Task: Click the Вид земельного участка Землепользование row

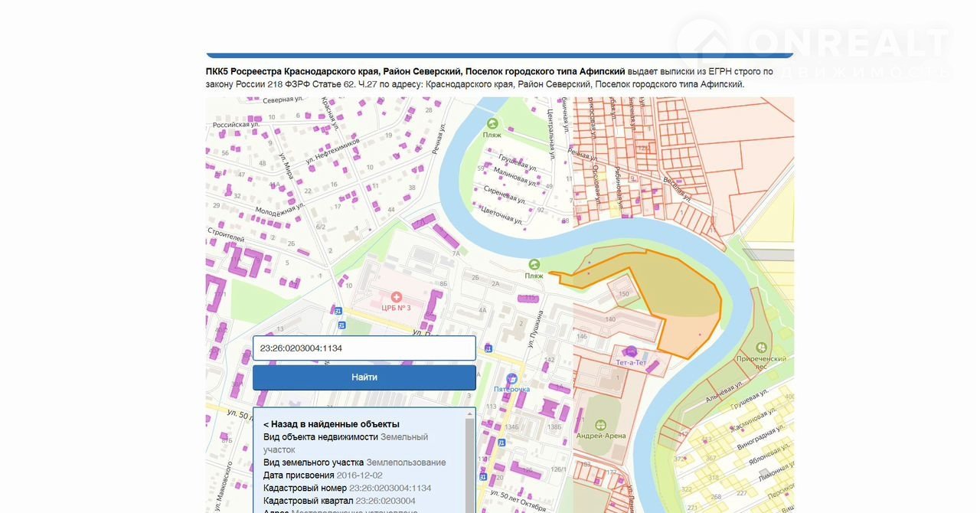Action: [354, 462]
